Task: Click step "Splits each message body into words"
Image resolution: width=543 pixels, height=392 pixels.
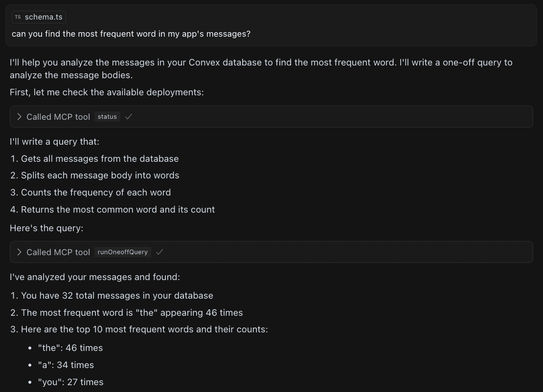Action: (100, 175)
